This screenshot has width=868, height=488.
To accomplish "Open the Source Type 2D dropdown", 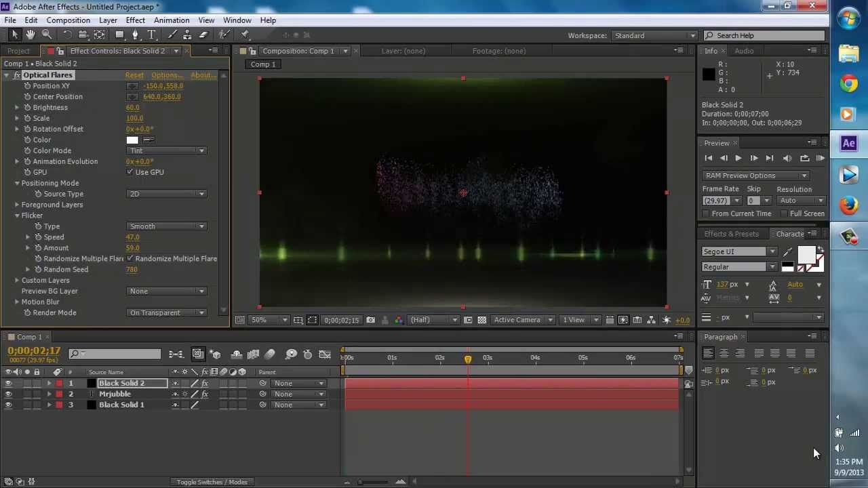I will 167,195.
